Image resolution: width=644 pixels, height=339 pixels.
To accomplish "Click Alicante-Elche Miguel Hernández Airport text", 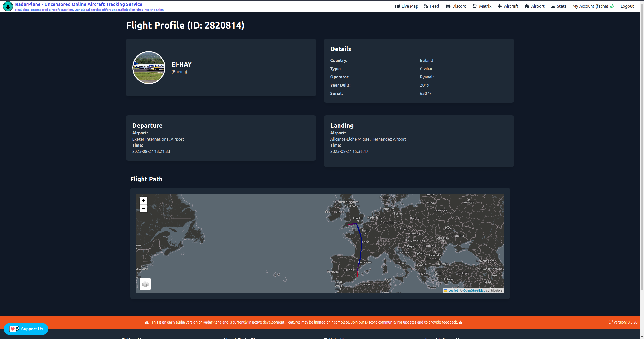I will coord(368,139).
